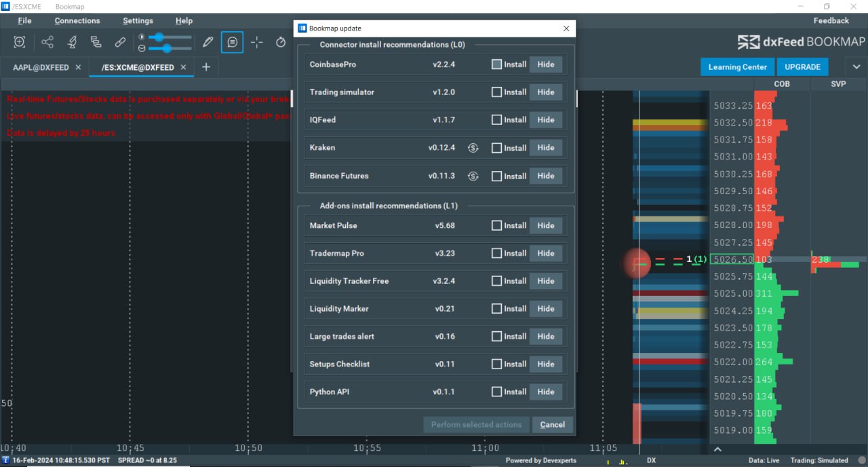Switch to the AAPL@DXFEED tab
The width and height of the screenshot is (868, 467).
tap(39, 68)
